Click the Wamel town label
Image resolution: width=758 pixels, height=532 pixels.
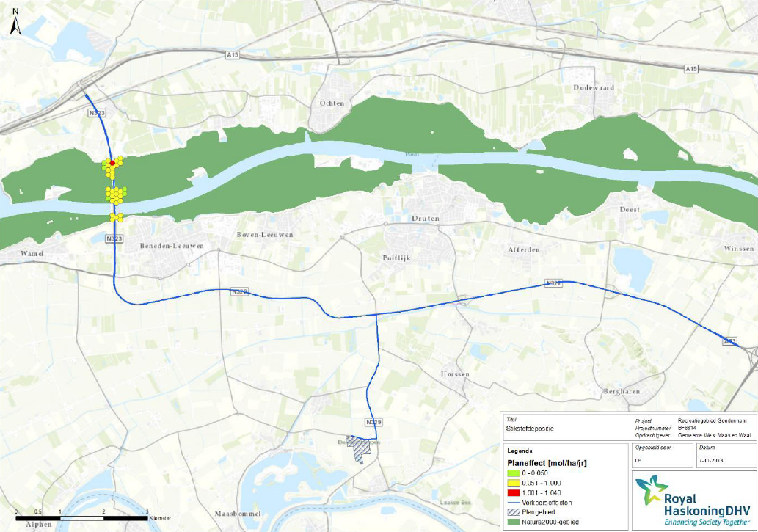[x=32, y=253]
